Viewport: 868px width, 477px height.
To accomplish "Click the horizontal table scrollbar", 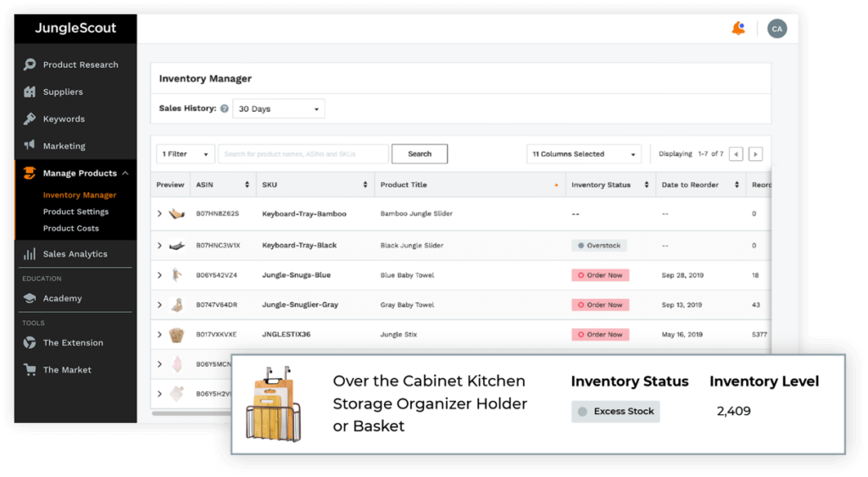I will point(192,413).
